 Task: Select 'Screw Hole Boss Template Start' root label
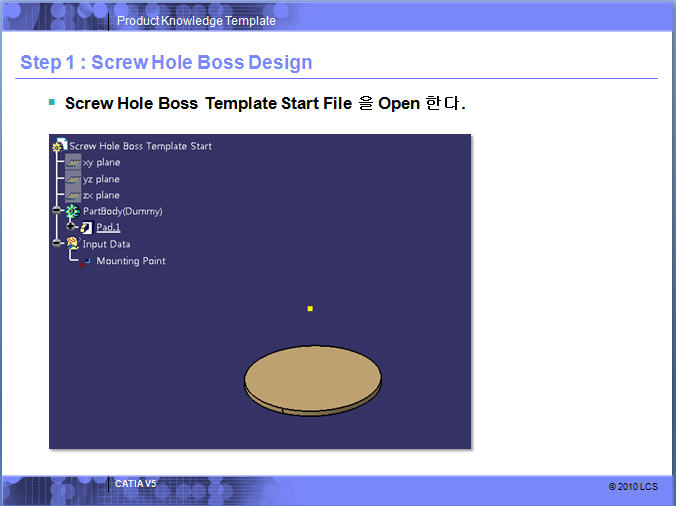[x=141, y=146]
